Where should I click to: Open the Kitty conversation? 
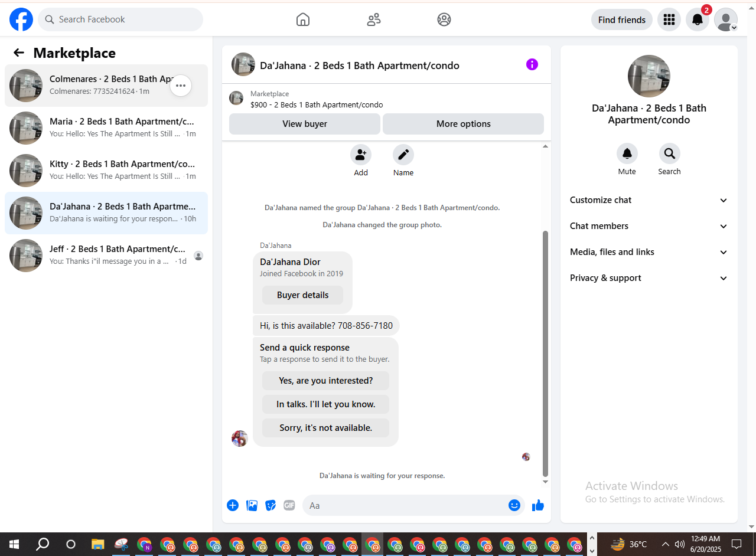[x=106, y=171]
